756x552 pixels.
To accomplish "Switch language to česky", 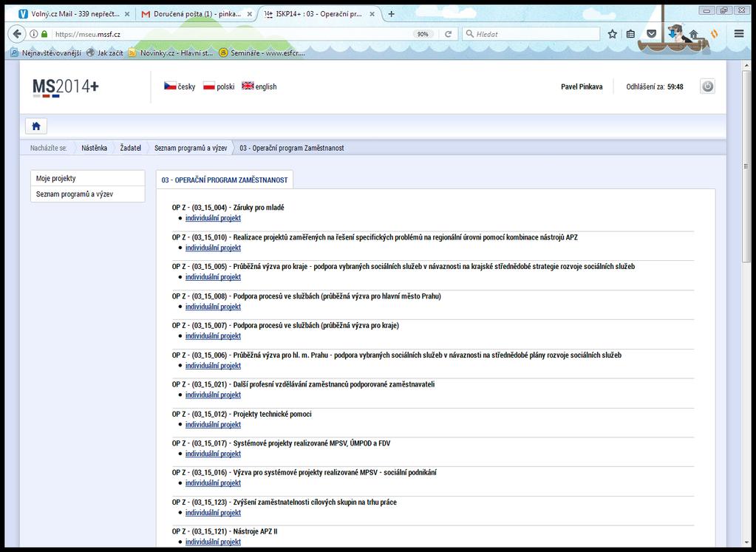I will pyautogui.click(x=186, y=86).
